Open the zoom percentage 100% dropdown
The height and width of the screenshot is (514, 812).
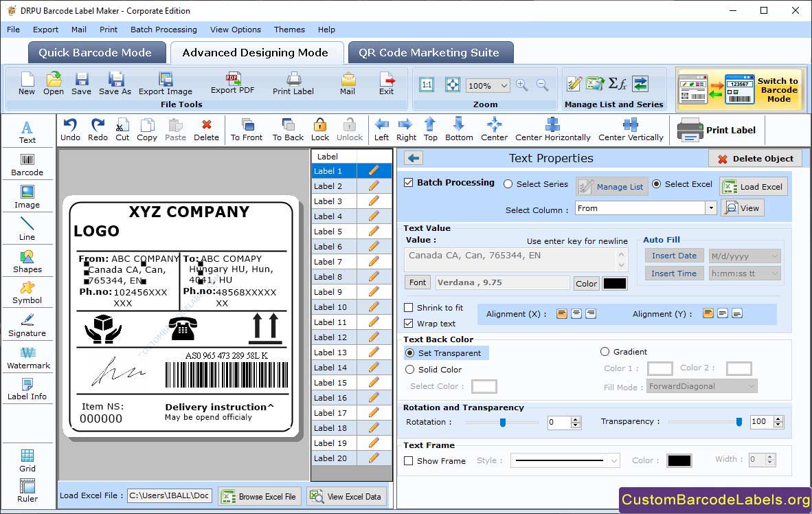pos(504,85)
